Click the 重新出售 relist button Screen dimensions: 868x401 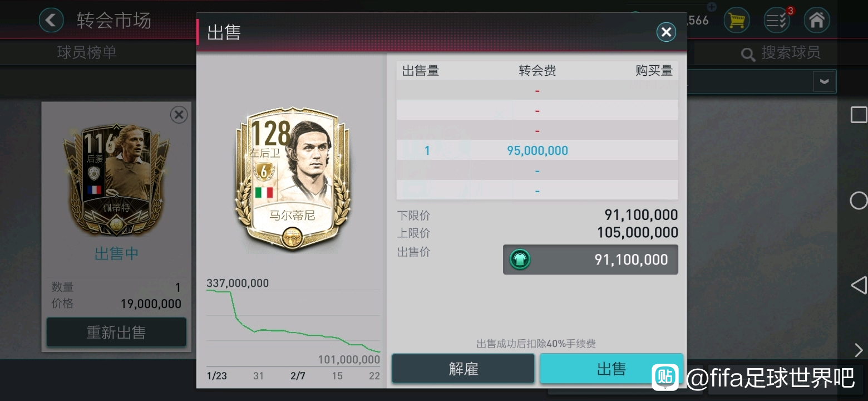tap(116, 332)
